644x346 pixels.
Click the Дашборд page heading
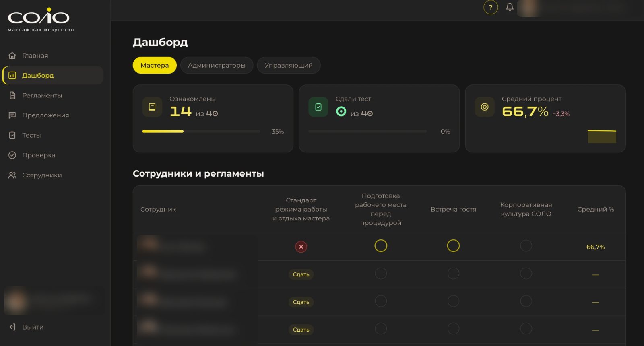point(160,42)
